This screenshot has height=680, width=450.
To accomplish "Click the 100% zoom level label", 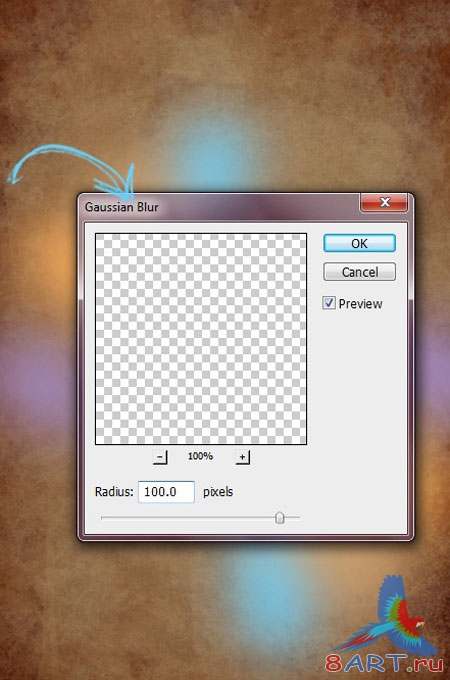I will pyautogui.click(x=200, y=456).
